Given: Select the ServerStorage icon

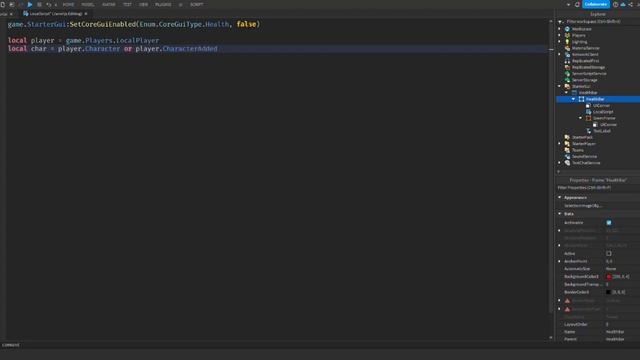Looking at the screenshot, I should (567, 80).
